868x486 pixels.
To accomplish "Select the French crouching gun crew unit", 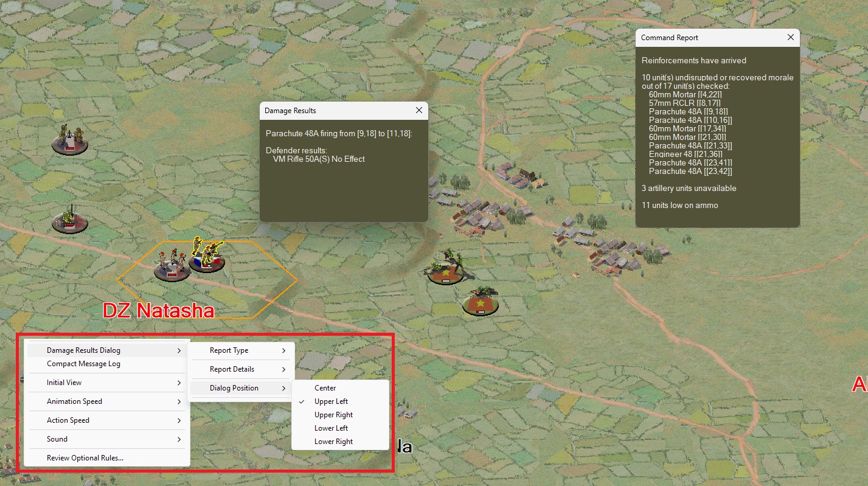I will (69, 219).
